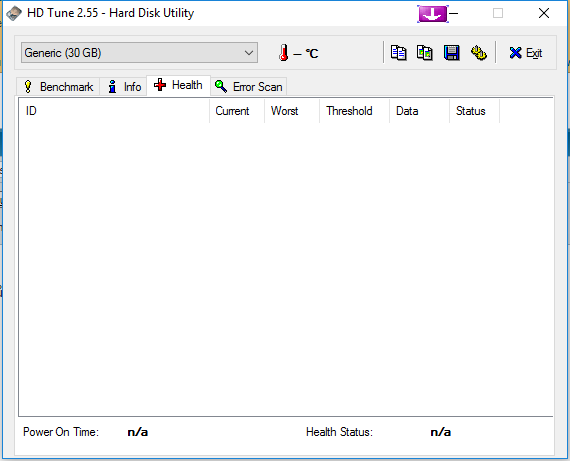
Task: Click the Data column header
Action: pyautogui.click(x=420, y=111)
